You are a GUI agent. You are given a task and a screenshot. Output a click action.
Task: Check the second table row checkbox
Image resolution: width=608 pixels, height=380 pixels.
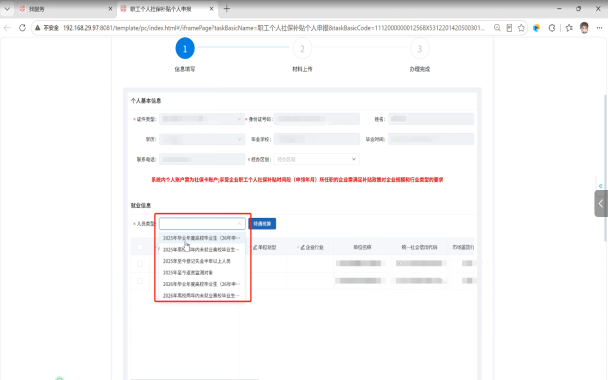click(x=140, y=281)
